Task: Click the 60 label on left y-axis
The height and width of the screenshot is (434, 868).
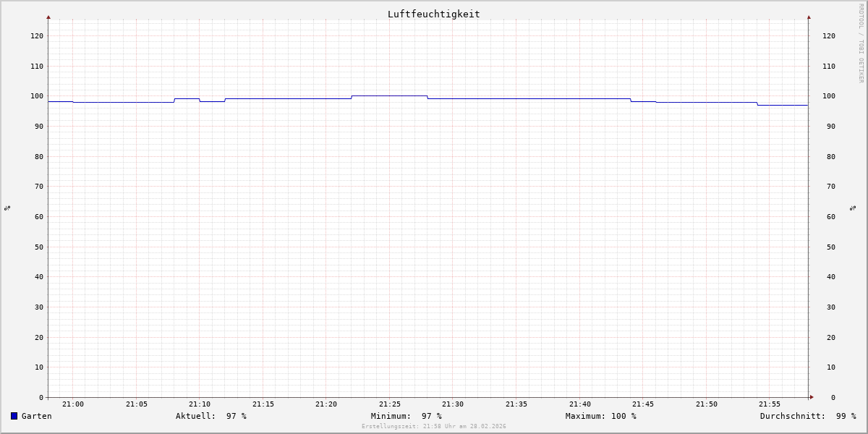Action: click(39, 216)
